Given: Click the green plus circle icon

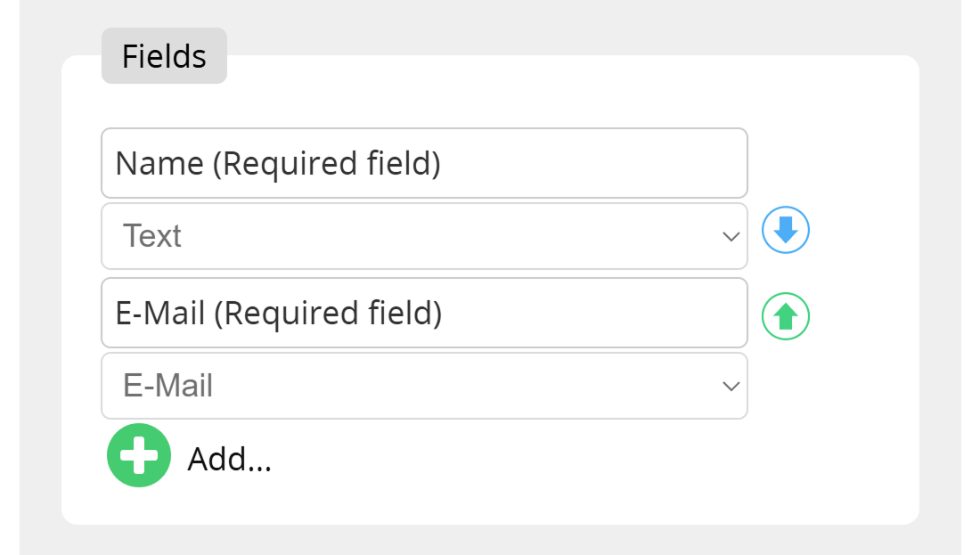Looking at the screenshot, I should 139,455.
